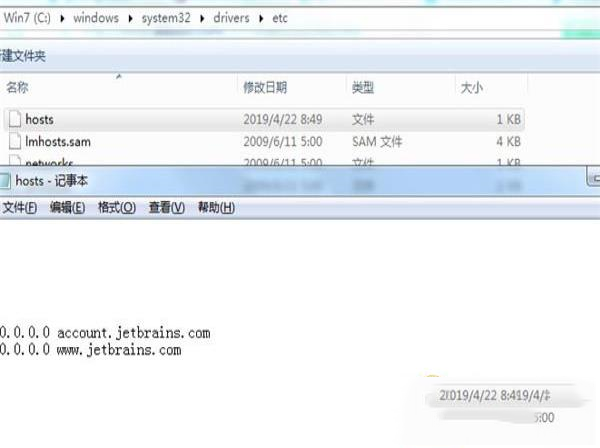Sort files by the 名称 column header
Screen dimensions: 600x448
[x=17, y=88]
